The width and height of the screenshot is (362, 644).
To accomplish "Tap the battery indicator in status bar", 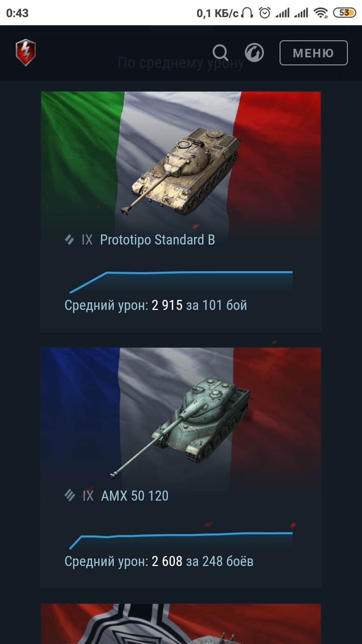I will point(344,13).
